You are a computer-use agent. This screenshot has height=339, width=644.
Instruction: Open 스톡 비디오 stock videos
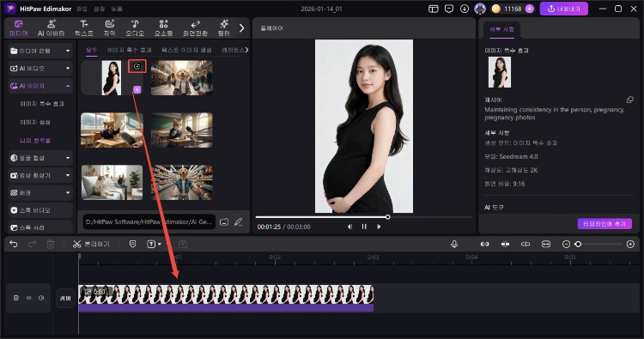[x=40, y=210]
